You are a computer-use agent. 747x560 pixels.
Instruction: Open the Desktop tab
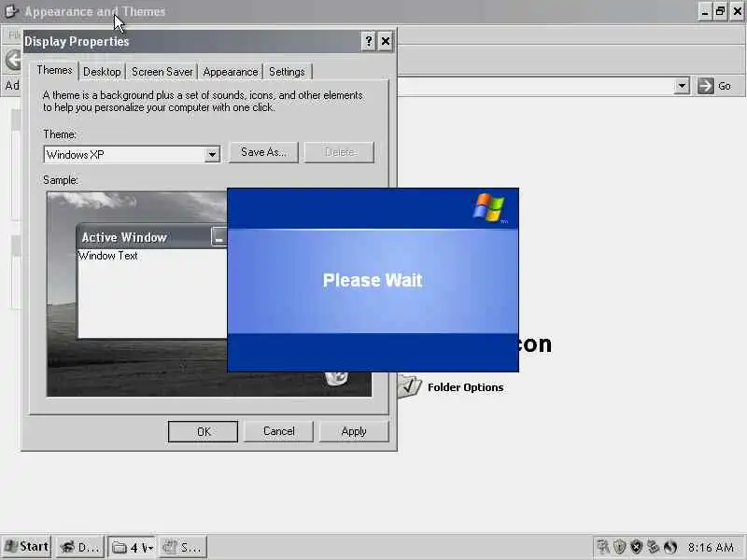(102, 72)
